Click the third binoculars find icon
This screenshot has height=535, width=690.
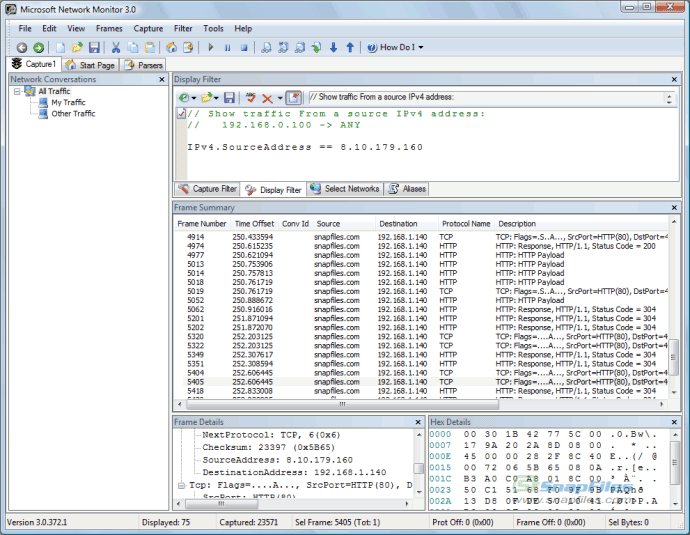pos(300,48)
